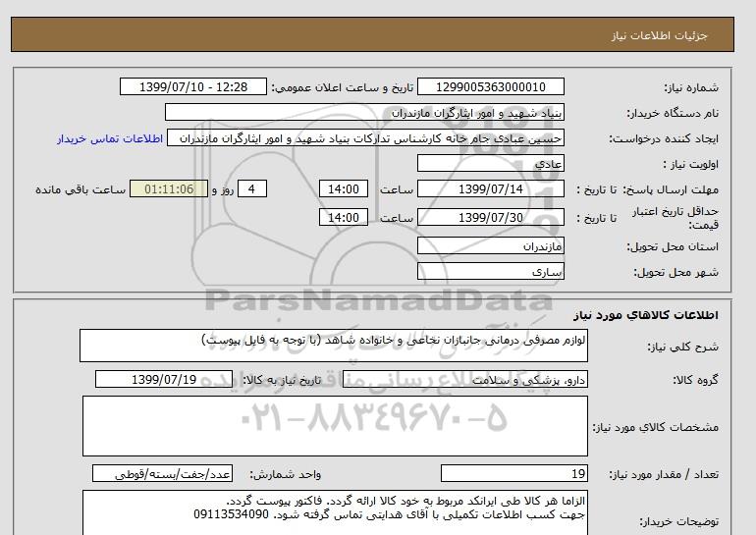Click the واحد شمارش label
The width and height of the screenshot is (756, 535).
tap(285, 475)
